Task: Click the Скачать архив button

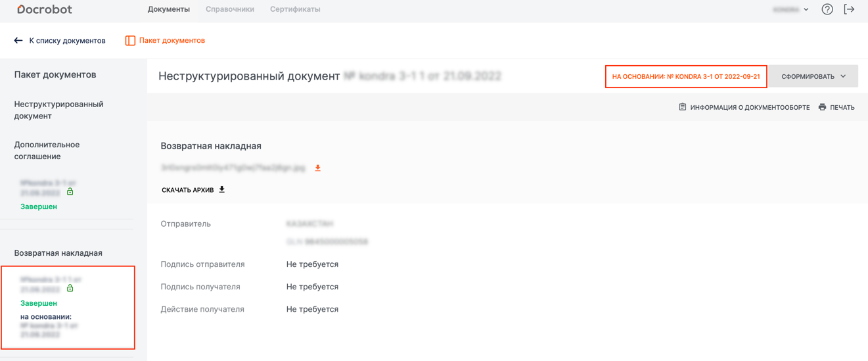Action: coord(188,190)
